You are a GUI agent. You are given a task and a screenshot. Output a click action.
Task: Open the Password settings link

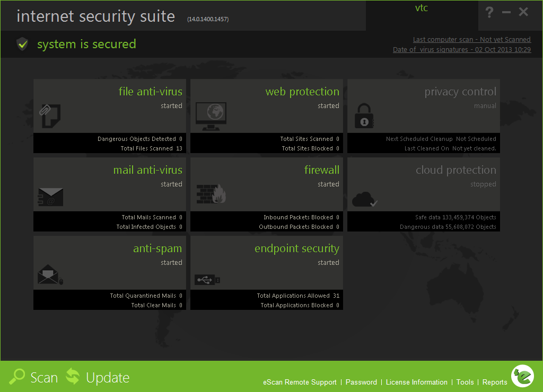[361, 382]
